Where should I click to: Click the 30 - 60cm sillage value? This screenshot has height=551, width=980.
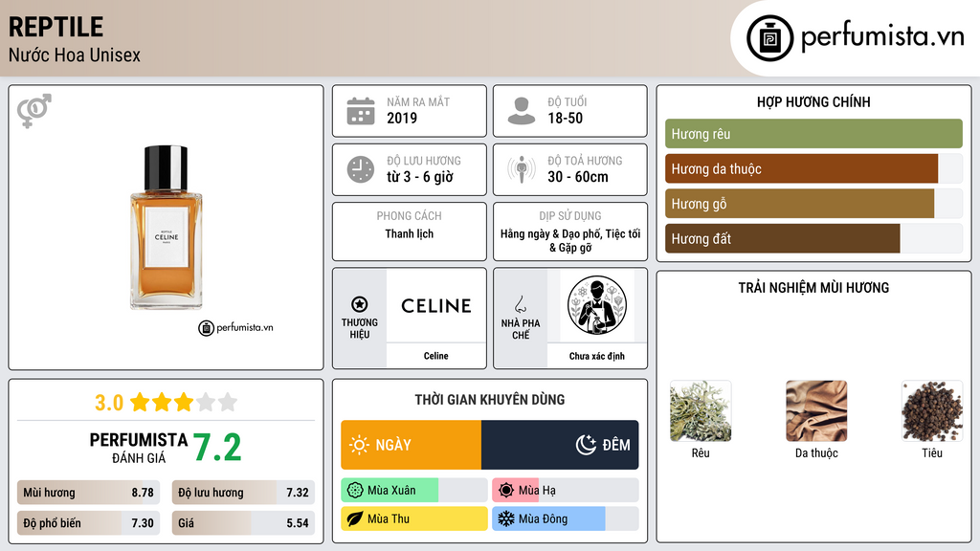click(577, 177)
